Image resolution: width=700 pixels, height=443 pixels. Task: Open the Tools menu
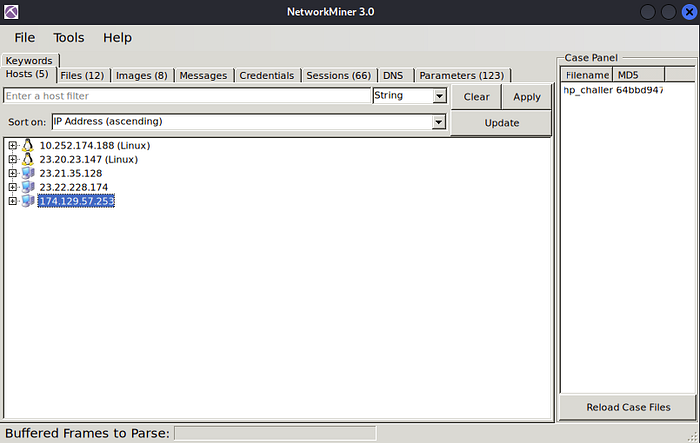(x=69, y=38)
